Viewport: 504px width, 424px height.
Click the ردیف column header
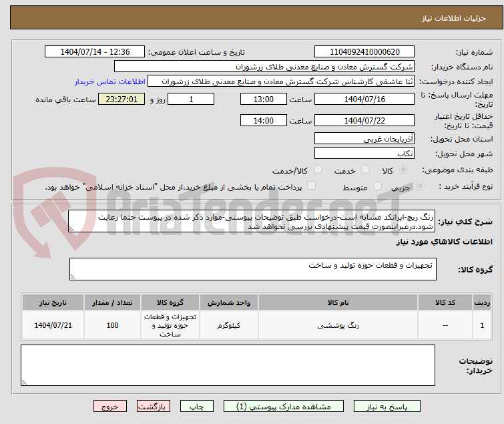pos(482,302)
